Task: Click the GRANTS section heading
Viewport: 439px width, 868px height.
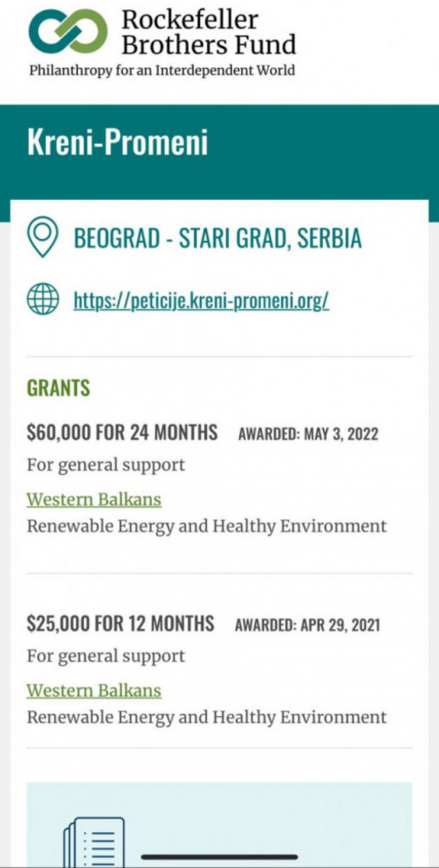Action: tap(59, 388)
